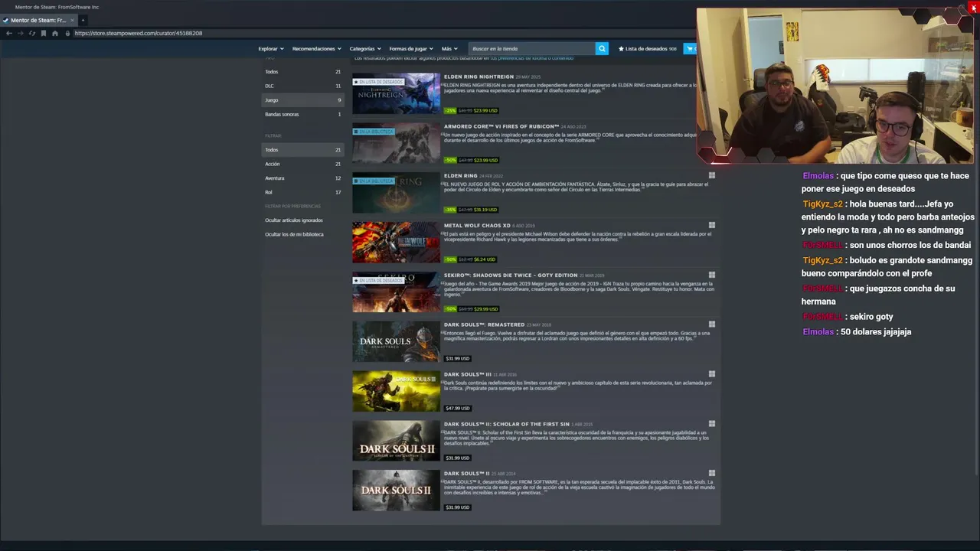Click the platform icon on Scholar of the First Sin row

click(711, 423)
